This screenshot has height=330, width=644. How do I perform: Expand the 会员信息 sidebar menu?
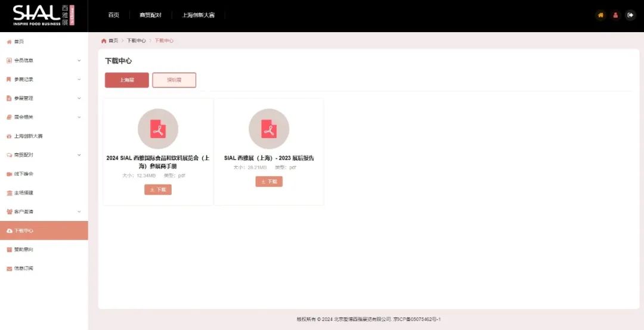click(44, 60)
